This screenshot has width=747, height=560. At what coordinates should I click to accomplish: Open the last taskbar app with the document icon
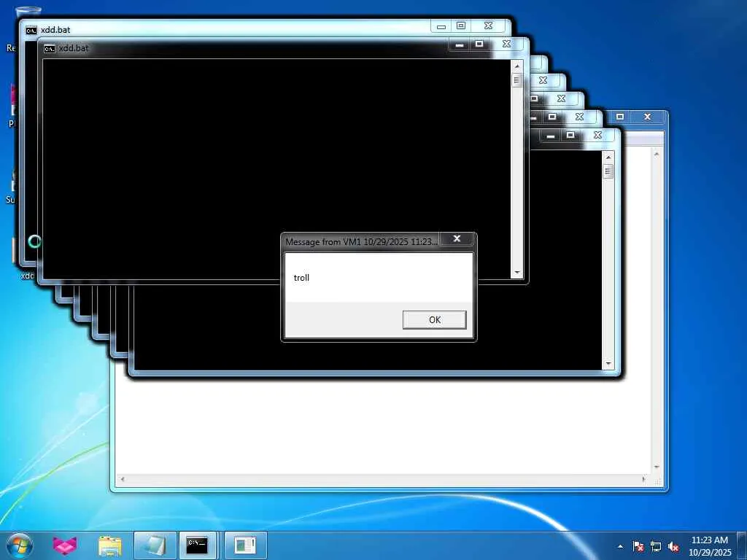(245, 545)
